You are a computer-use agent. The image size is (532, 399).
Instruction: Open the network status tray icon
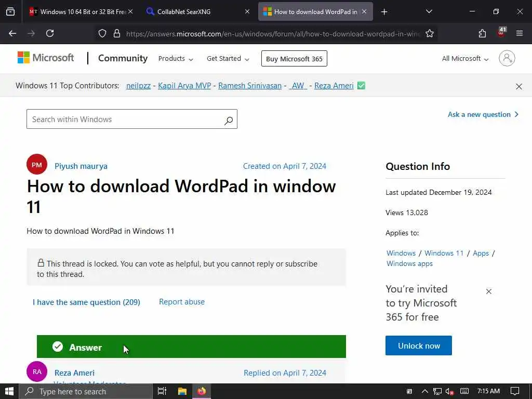coord(437,392)
